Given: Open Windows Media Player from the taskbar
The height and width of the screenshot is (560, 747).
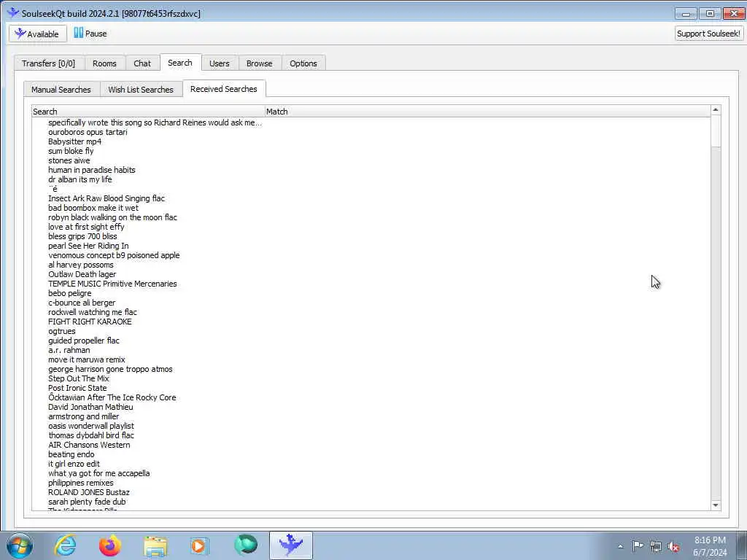Looking at the screenshot, I should tap(200, 545).
